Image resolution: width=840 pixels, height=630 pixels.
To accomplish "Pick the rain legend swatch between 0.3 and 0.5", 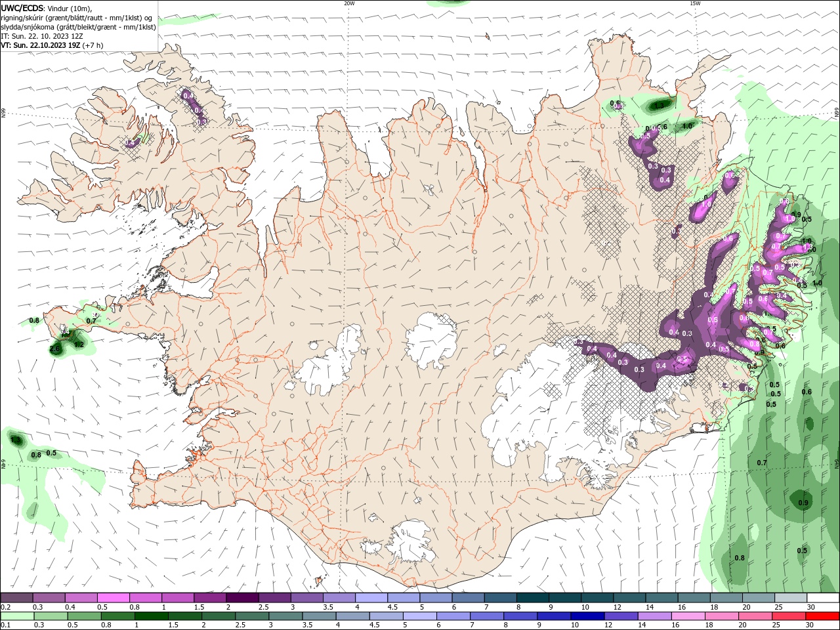I will [51, 616].
